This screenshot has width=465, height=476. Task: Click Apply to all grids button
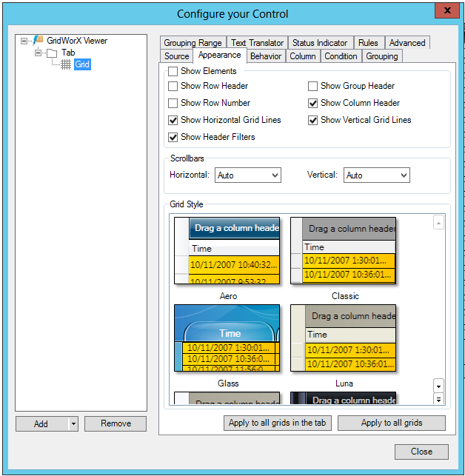[392, 423]
